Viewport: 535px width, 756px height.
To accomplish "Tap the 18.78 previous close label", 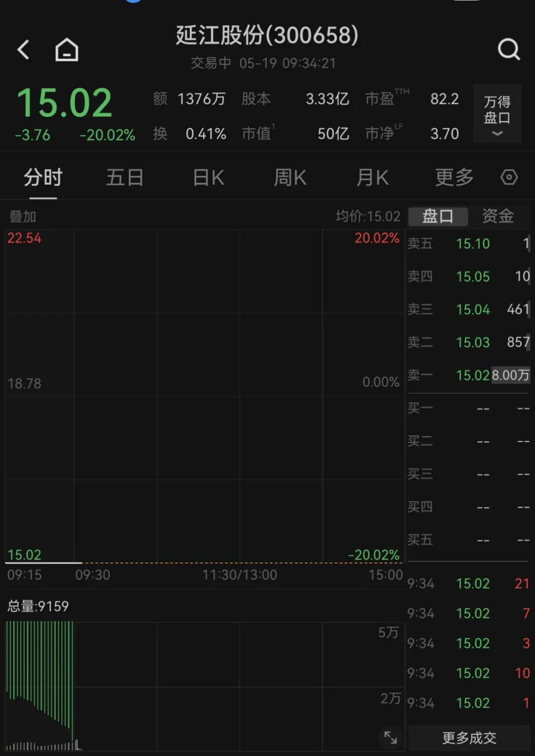I will [24, 383].
